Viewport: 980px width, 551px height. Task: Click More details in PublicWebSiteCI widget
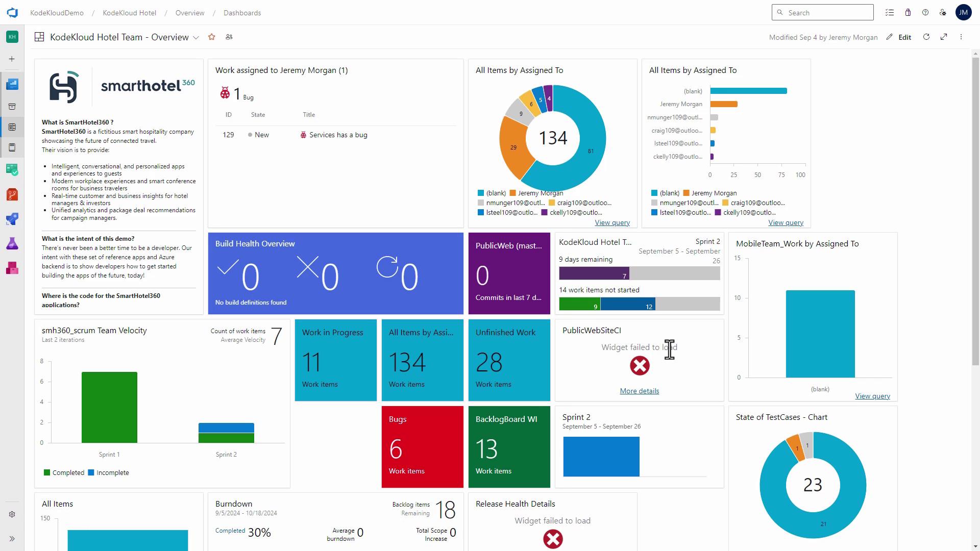click(x=639, y=391)
